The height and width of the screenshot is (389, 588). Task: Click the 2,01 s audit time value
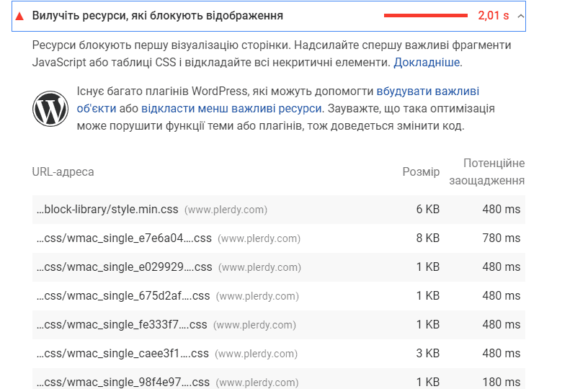tap(493, 16)
